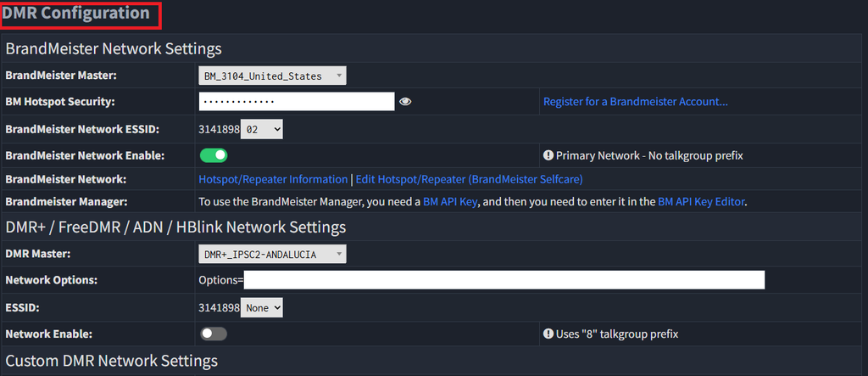Click the Custom DMR Network Settings header
Image resolution: width=868 pixels, height=376 pixels.
tap(111, 361)
